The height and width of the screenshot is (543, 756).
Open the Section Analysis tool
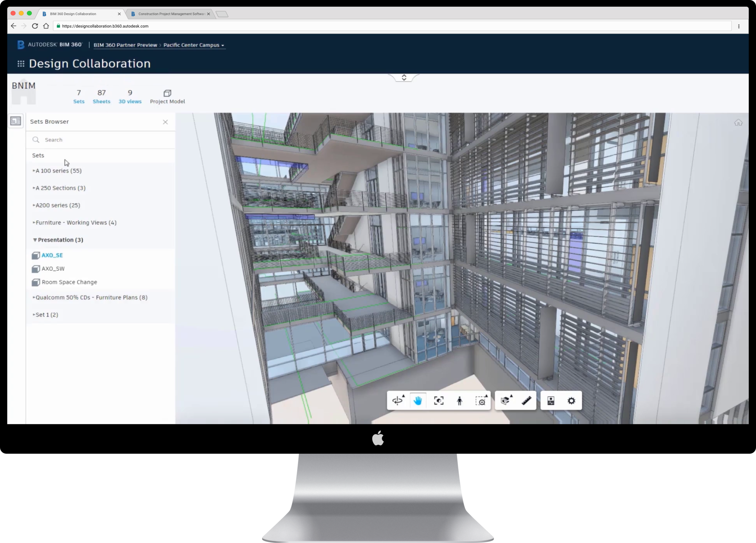tap(506, 400)
